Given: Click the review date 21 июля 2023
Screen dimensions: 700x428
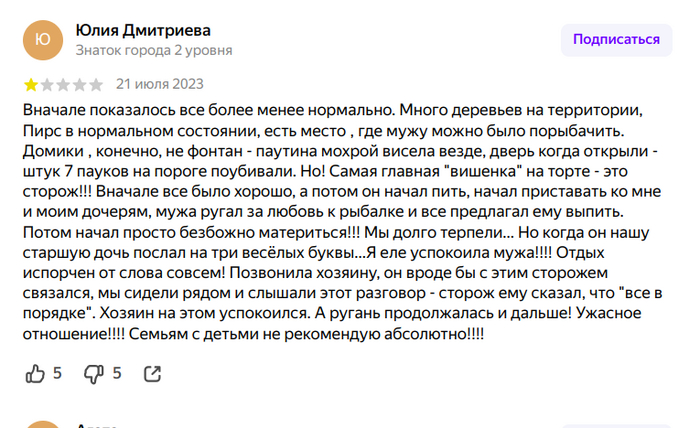Looking at the screenshot, I should 160,84.
